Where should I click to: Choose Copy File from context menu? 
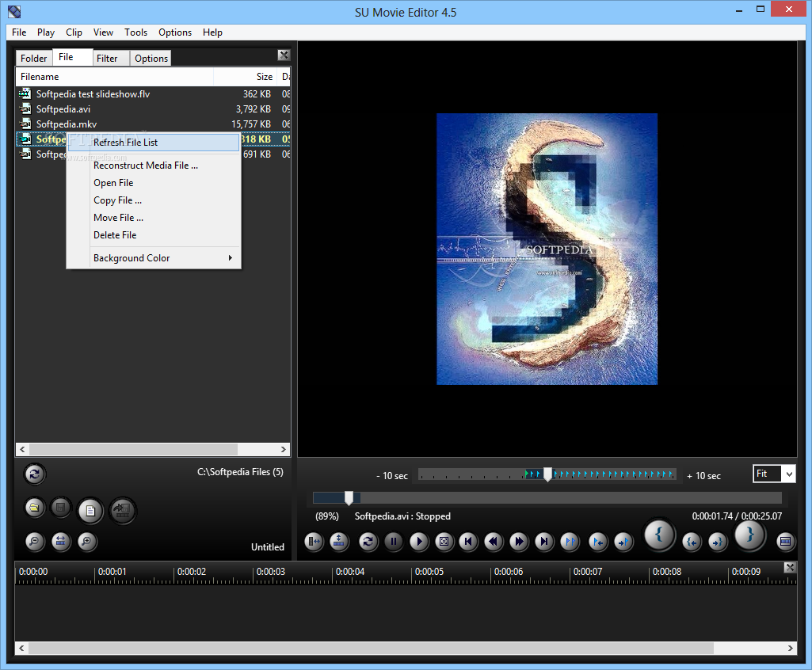pyautogui.click(x=154, y=200)
